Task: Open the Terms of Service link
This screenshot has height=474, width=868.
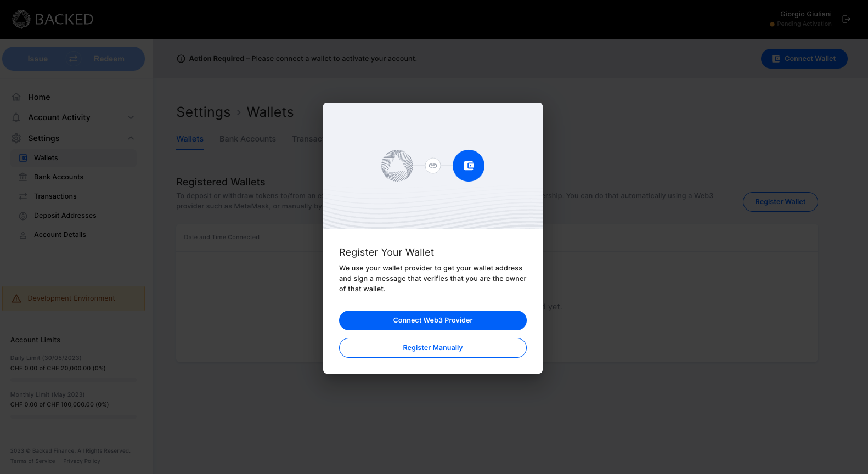Action: 33,461
